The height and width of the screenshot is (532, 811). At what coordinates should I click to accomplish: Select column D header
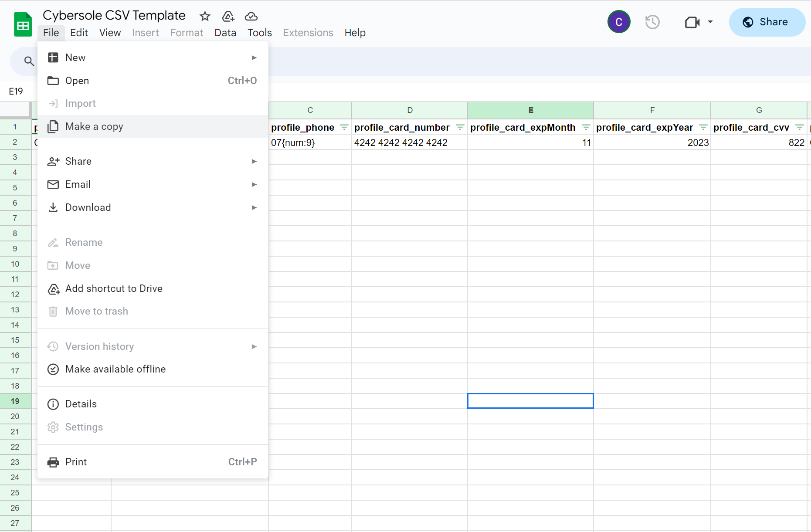[x=410, y=110]
